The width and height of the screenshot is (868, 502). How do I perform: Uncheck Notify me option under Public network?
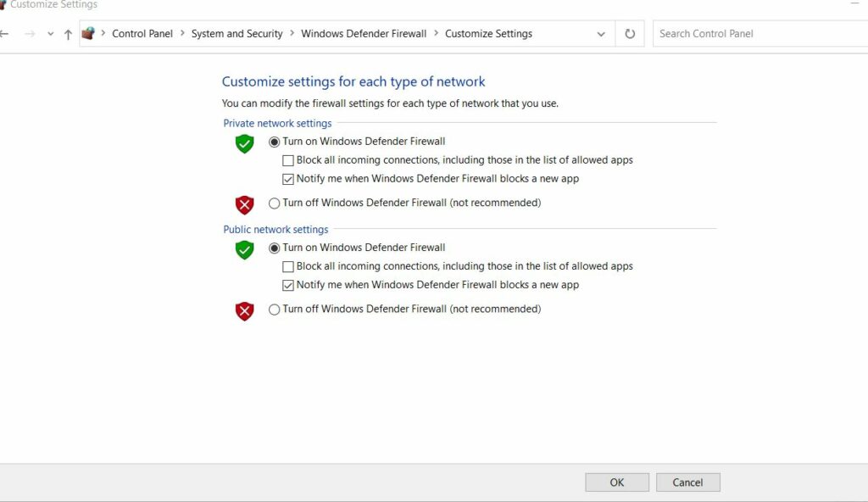[288, 286]
